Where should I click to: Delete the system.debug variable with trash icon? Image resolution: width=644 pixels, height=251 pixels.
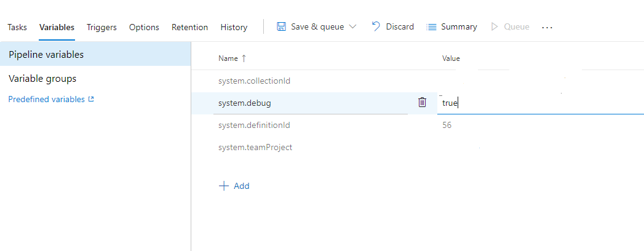click(x=422, y=103)
